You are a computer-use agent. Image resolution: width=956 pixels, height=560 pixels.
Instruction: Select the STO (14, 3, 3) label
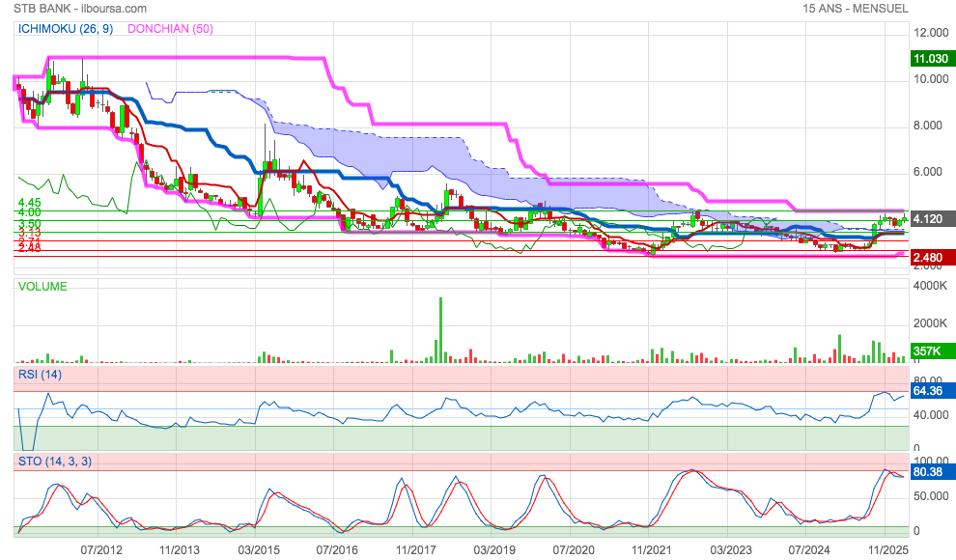(55, 462)
